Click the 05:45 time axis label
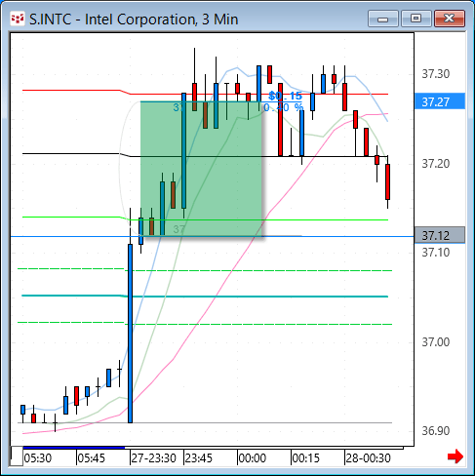475x476 pixels. click(92, 458)
